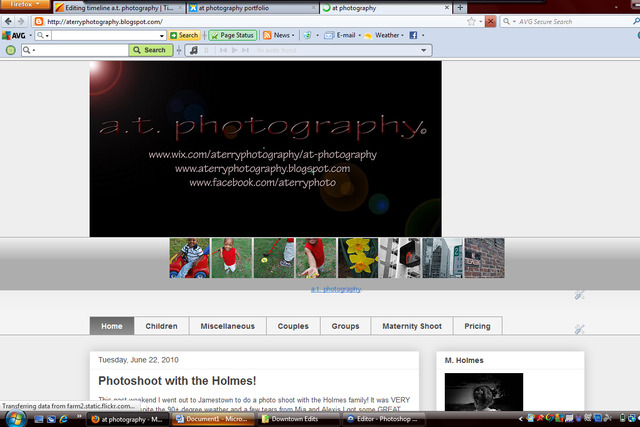Image resolution: width=640 pixels, height=427 pixels.
Task: Switch to at photography portfolio tab
Action: click(253, 8)
